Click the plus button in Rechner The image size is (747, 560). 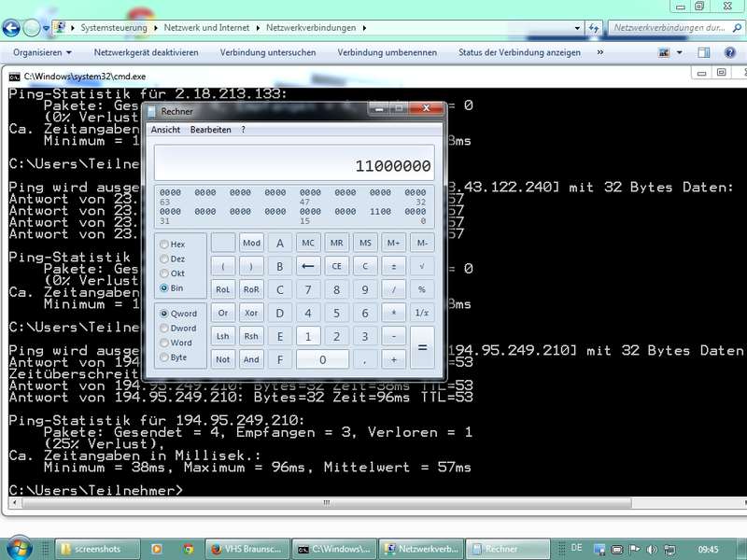pos(393,359)
